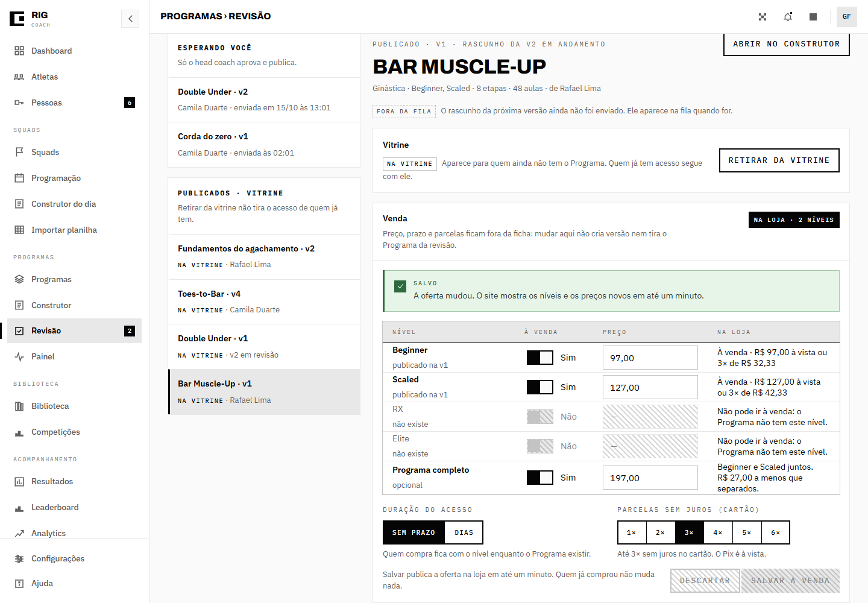Screen dimensions: 868x603
Task: Toggle the Programa completo for sale
Action: 540,478
